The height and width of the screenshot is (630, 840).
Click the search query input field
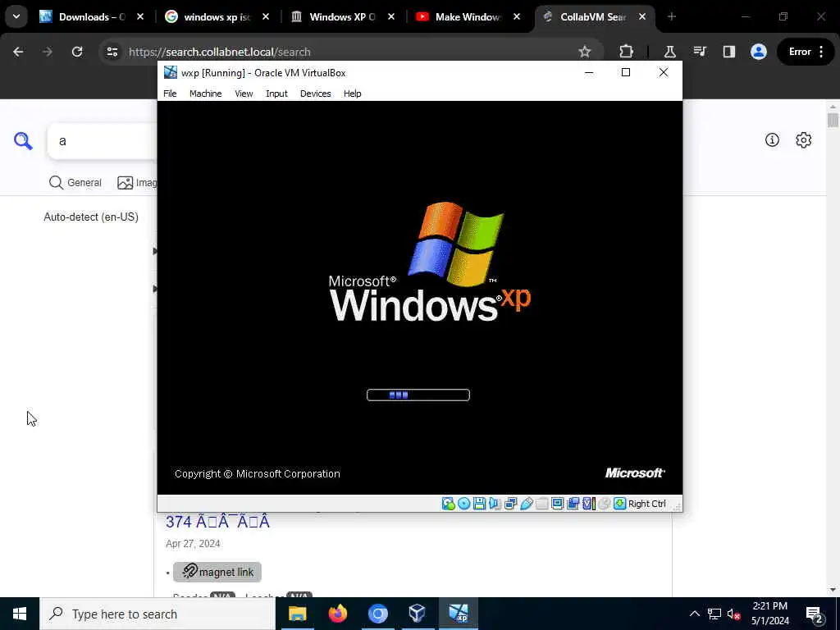[103, 141]
